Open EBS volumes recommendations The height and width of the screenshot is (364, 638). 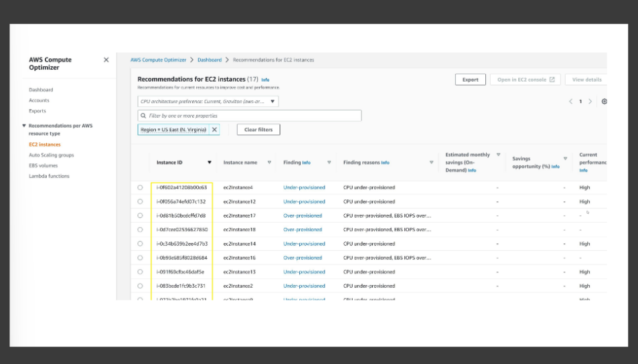43,165
